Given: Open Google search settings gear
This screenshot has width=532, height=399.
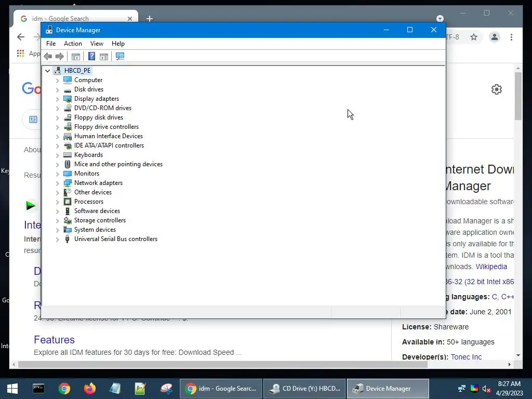Looking at the screenshot, I should 496,89.
